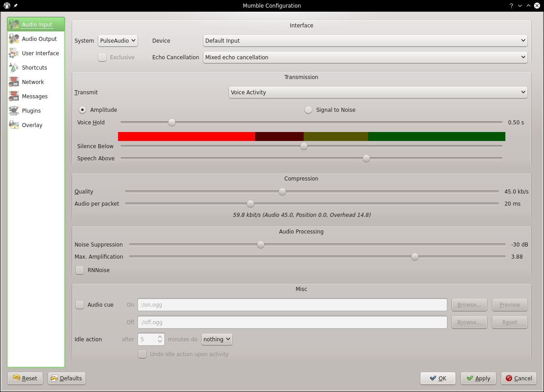
Task: Click the Browse button for Off cue
Action: pyautogui.click(x=469, y=322)
